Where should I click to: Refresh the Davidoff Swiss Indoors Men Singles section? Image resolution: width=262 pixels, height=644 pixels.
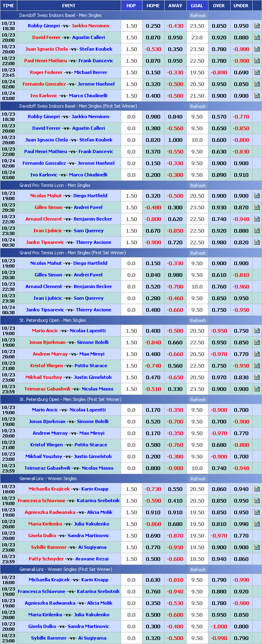click(x=198, y=16)
